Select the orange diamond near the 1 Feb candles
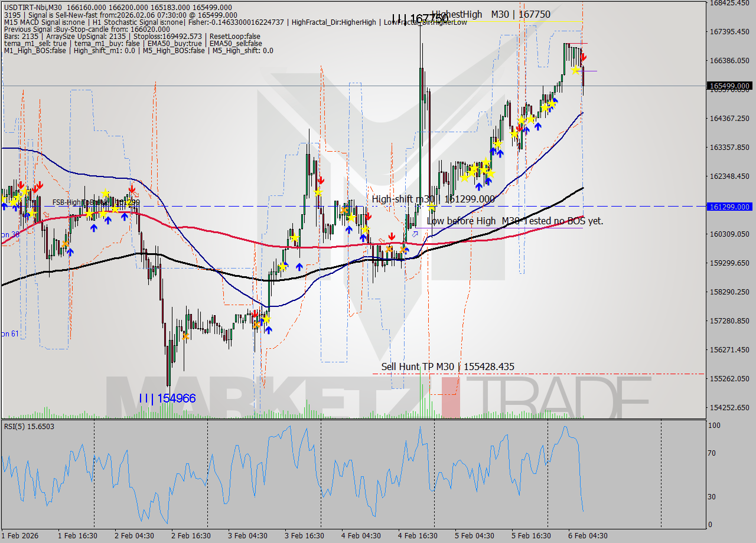This screenshot has height=543, width=756. pos(66,244)
